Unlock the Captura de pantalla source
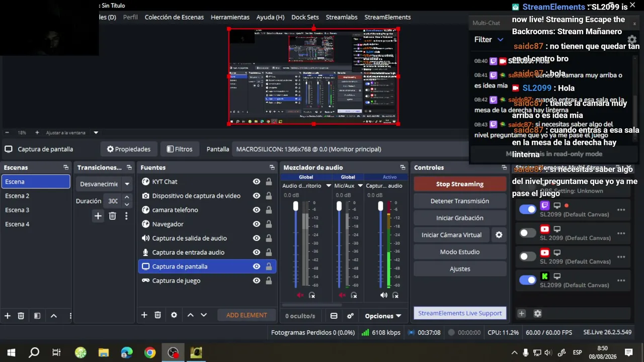The image size is (644, 362). click(269, 266)
